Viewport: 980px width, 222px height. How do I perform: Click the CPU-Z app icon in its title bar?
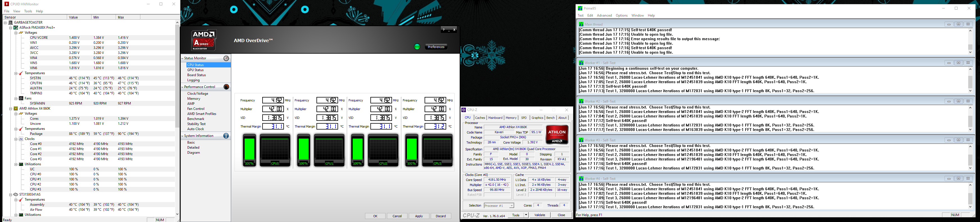point(464,110)
